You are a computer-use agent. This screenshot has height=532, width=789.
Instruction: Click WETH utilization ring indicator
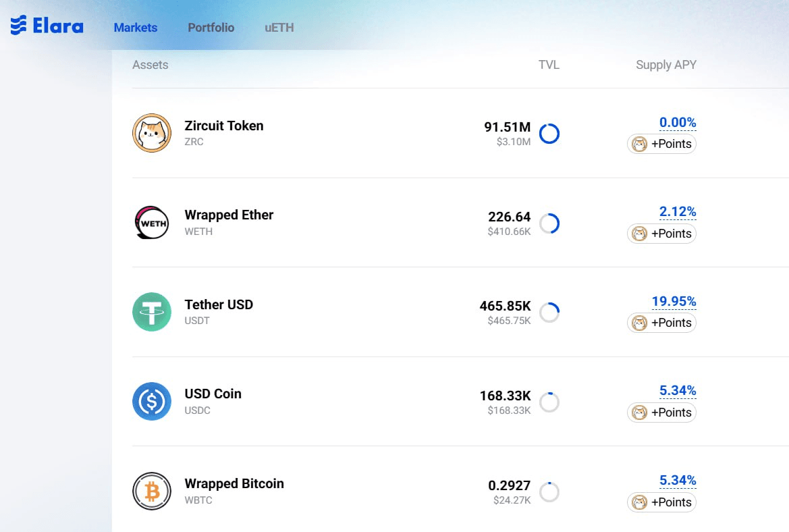[x=549, y=223]
